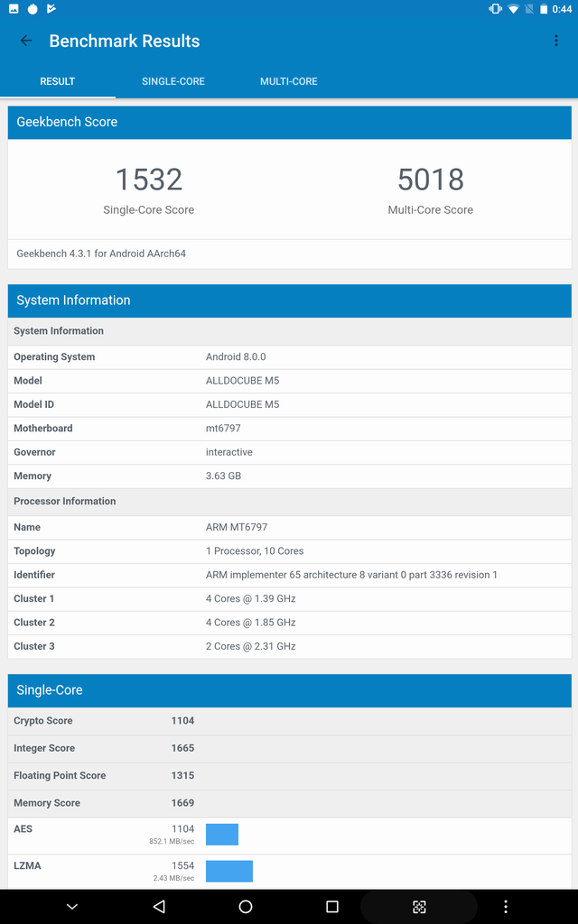Tap the 0:44 clock in status bar

pyautogui.click(x=562, y=9)
